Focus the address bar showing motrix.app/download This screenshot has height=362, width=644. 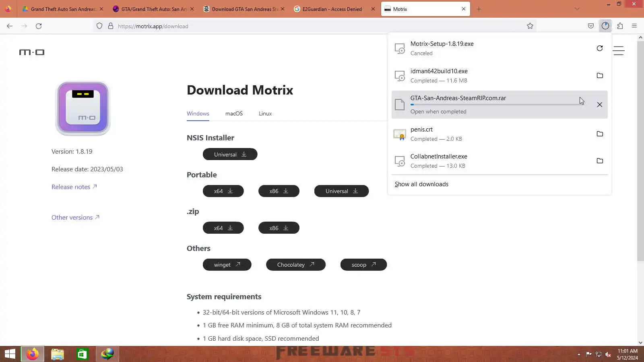pyautogui.click(x=314, y=26)
